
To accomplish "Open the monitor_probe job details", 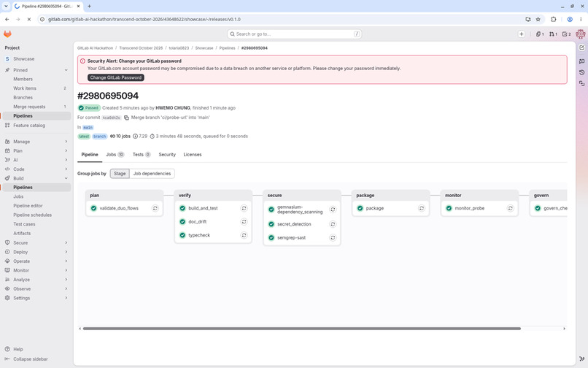I will tap(470, 208).
